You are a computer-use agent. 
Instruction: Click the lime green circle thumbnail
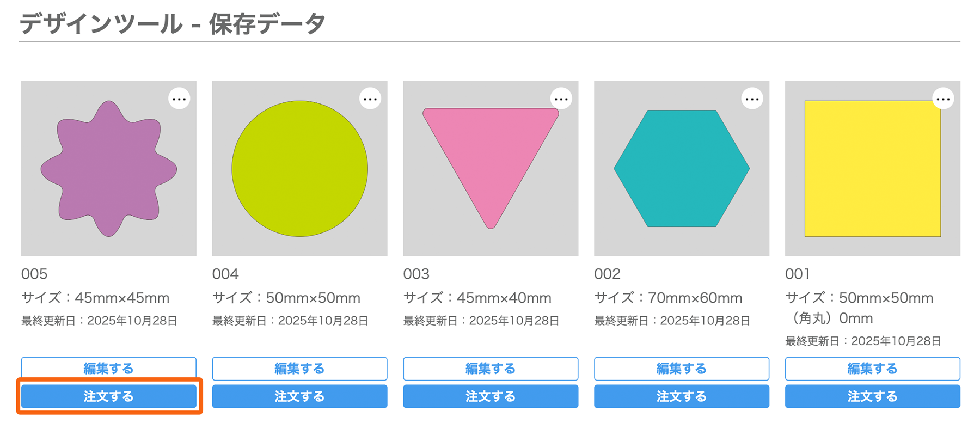[x=299, y=169]
